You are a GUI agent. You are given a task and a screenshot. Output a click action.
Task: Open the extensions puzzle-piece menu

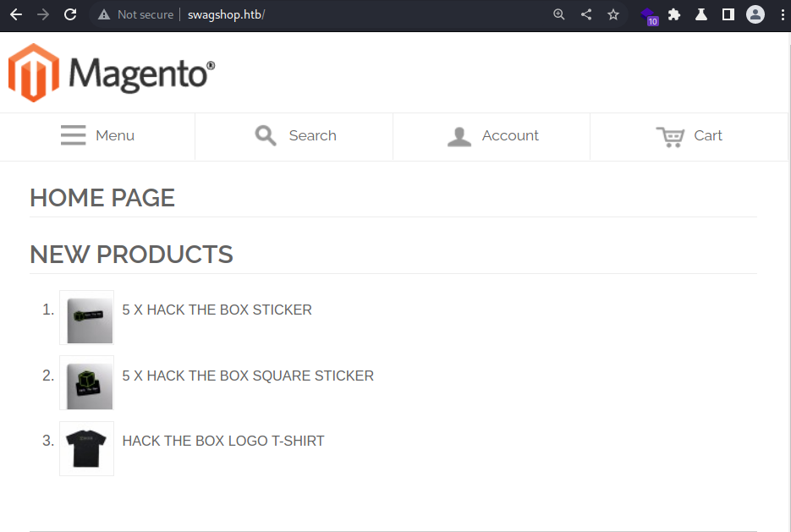coord(674,14)
